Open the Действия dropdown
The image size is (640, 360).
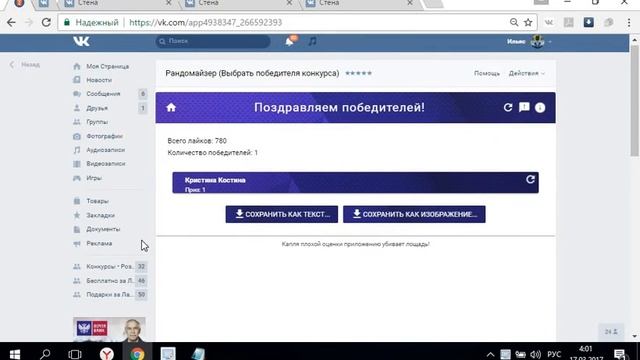(527, 73)
